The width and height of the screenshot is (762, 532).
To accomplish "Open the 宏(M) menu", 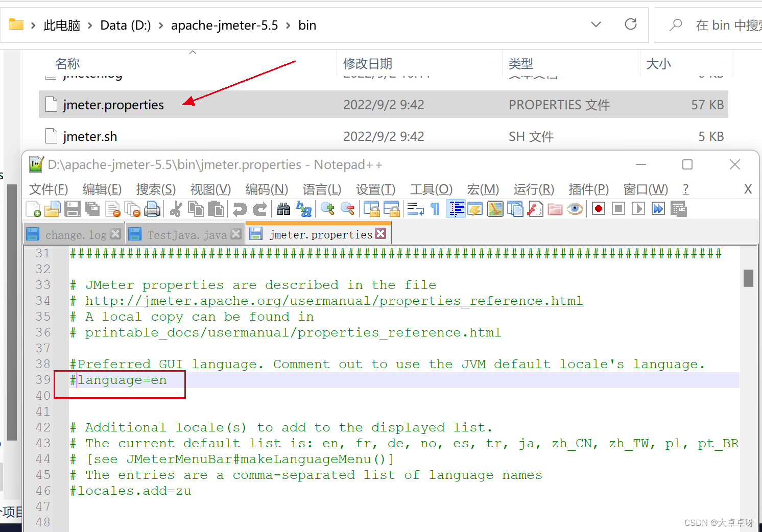I will (483, 189).
